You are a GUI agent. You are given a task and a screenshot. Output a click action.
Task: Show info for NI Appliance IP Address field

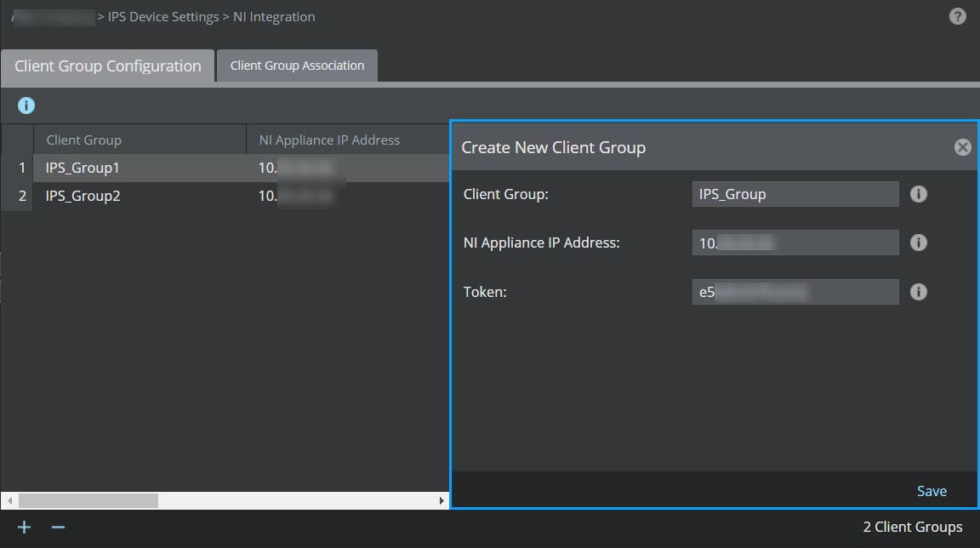(918, 243)
